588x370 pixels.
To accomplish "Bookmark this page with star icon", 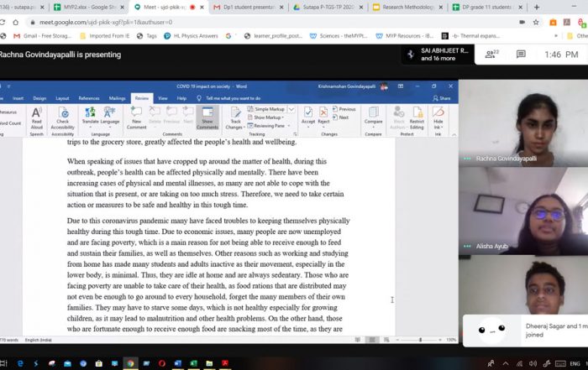I will click(536, 22).
